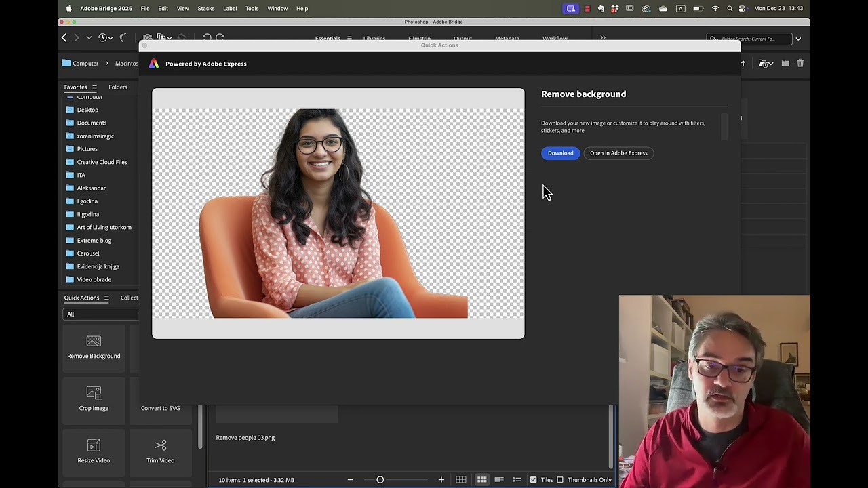Open the Tools menu
Image resolution: width=868 pixels, height=488 pixels.
click(252, 8)
